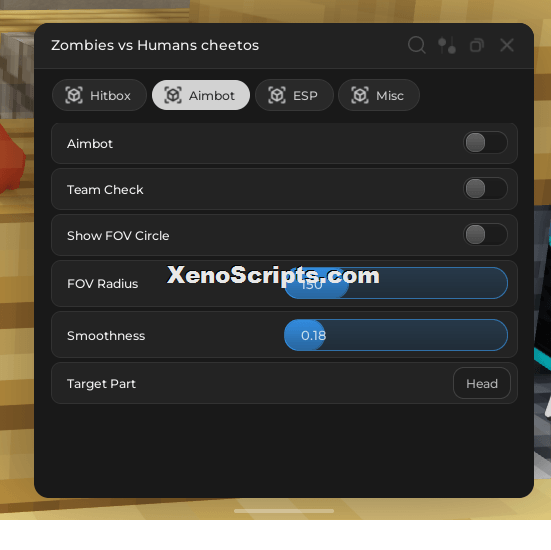The width and height of the screenshot is (551, 550).
Task: Turn on the Team Check toggle
Action: point(485,189)
